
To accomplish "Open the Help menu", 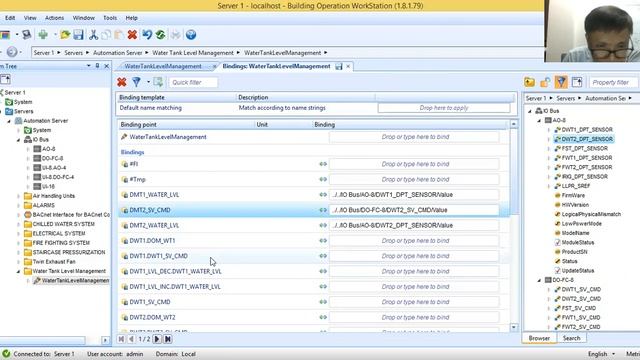I will tap(131, 18).
